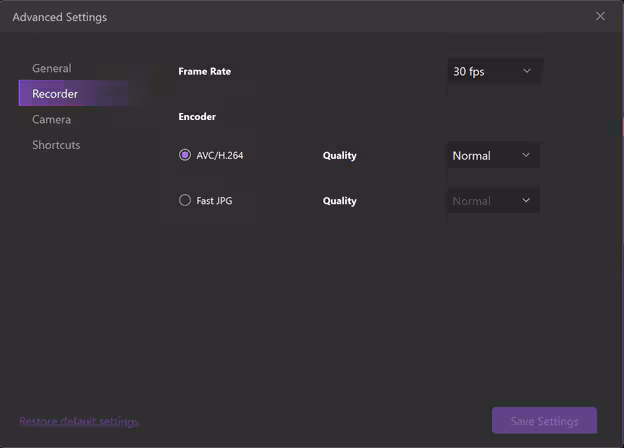Click the AVC/H.264 encoder label text

point(220,156)
